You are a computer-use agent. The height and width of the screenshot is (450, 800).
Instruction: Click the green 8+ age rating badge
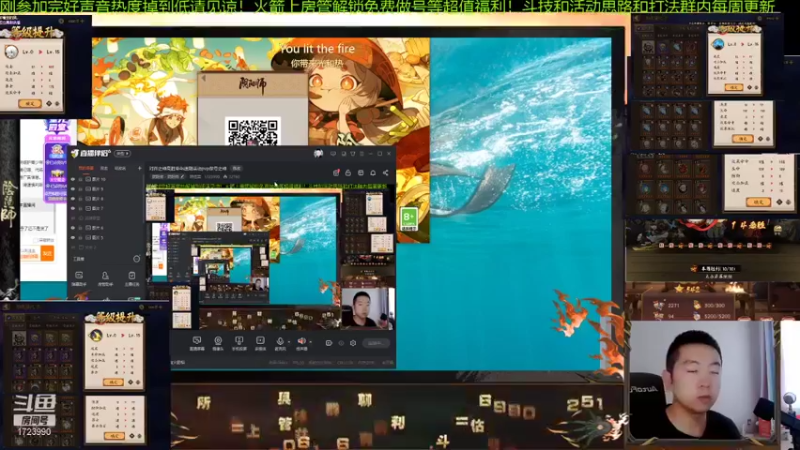pyautogui.click(x=409, y=219)
